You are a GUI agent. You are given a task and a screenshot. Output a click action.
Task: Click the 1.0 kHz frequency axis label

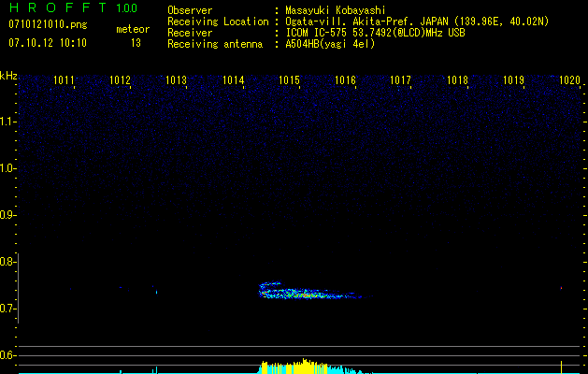(7, 168)
